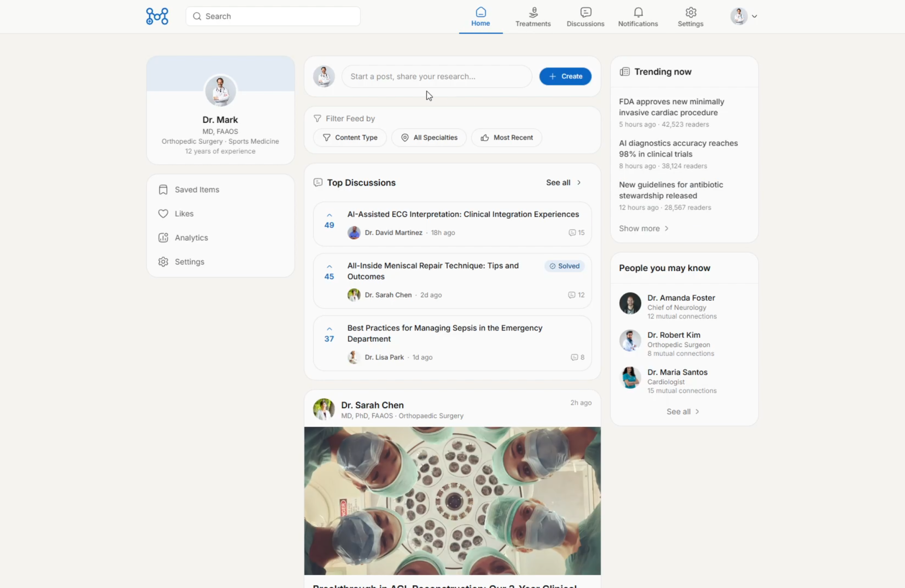The height and width of the screenshot is (588, 905).
Task: Upvote the Meniscal Repair Technique discussion
Action: coord(329,267)
